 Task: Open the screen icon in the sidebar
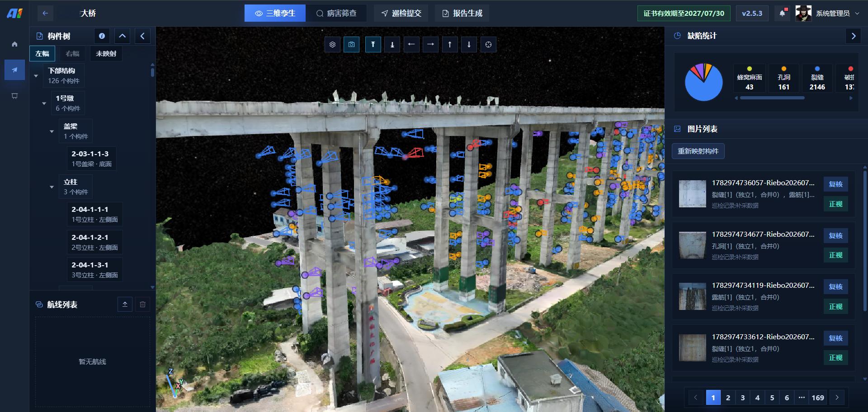[x=14, y=96]
